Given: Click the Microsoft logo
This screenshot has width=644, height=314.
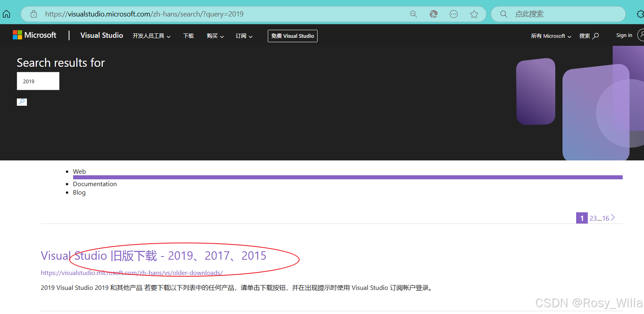Looking at the screenshot, I should pyautogui.click(x=35, y=35).
